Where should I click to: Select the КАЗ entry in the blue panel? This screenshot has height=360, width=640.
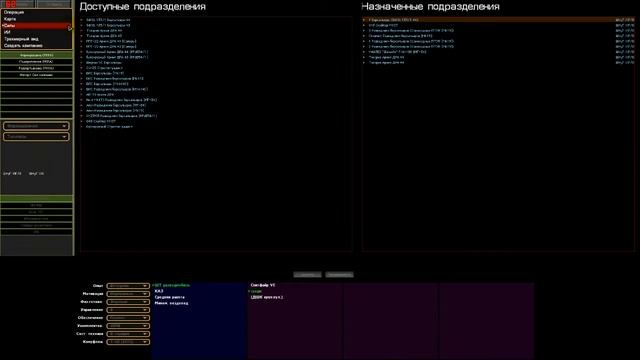159,291
